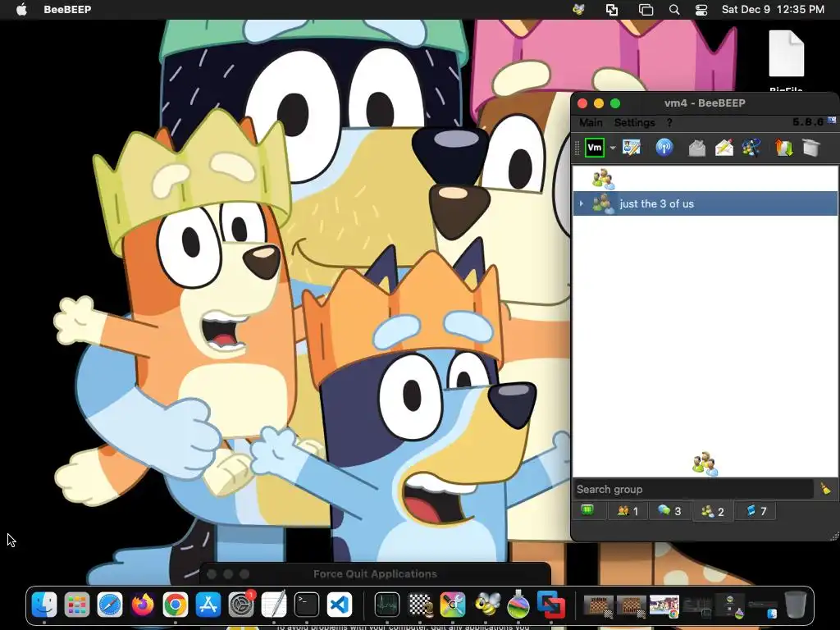The height and width of the screenshot is (630, 840).
Task: Select the unnamed group row above
Action: click(705, 179)
